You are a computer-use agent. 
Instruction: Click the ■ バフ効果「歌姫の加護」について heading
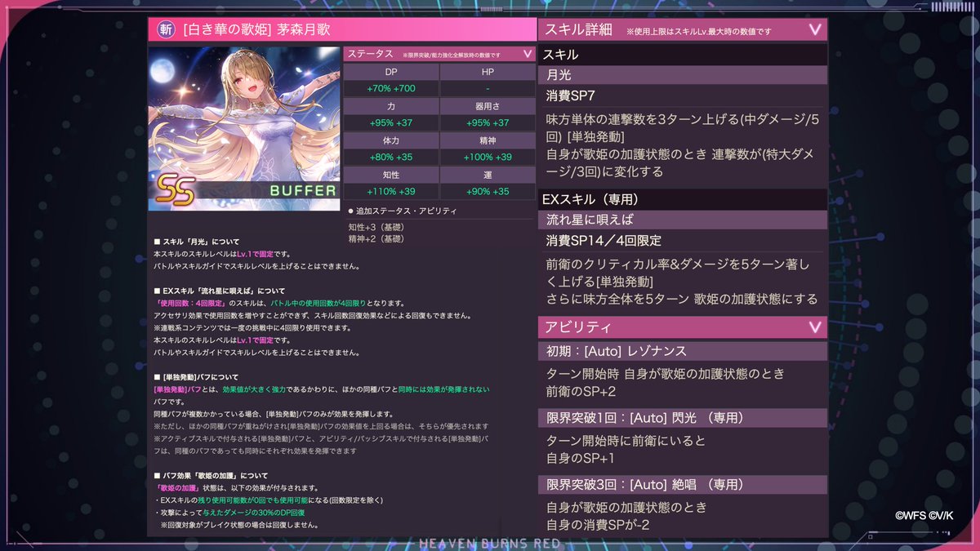pos(212,475)
